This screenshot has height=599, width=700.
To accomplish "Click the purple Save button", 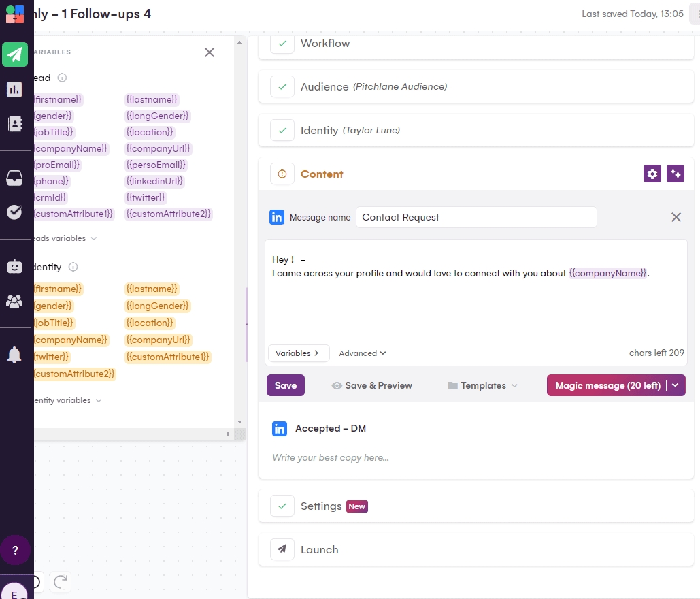I will coord(285,385).
